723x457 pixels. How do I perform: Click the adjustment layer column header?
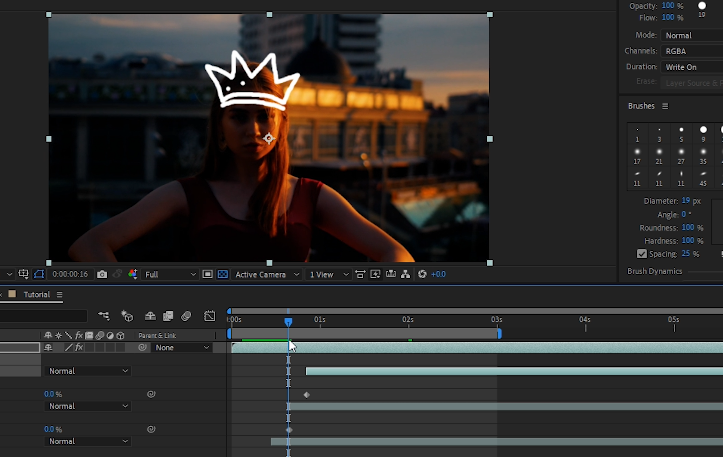pos(110,335)
